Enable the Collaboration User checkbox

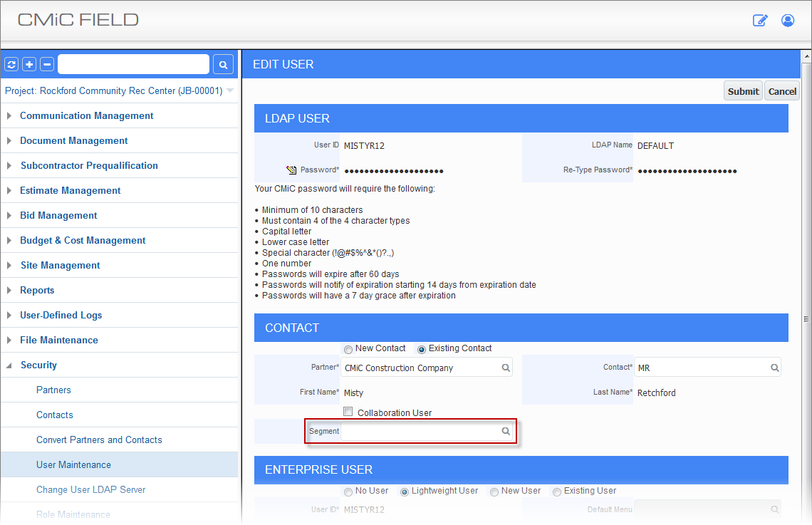(x=348, y=411)
